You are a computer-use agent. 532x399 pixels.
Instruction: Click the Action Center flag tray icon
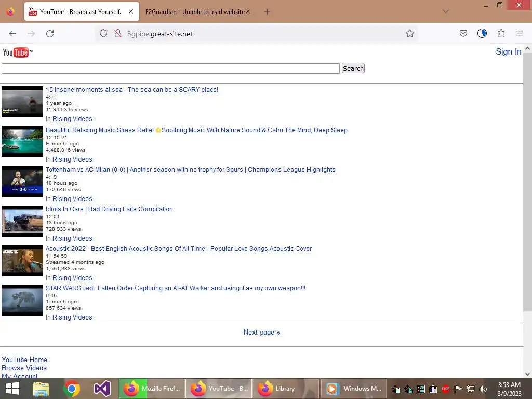458,389
